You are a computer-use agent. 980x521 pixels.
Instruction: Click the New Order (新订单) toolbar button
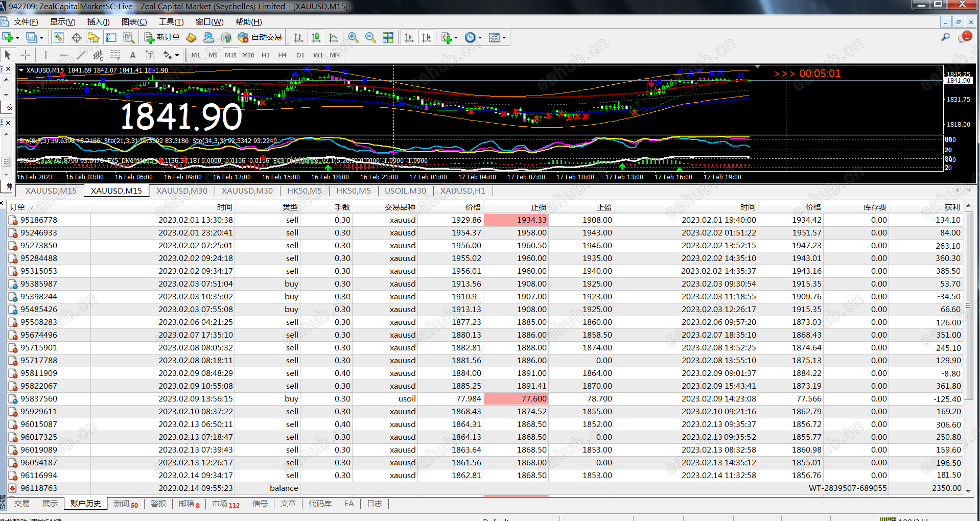click(162, 37)
